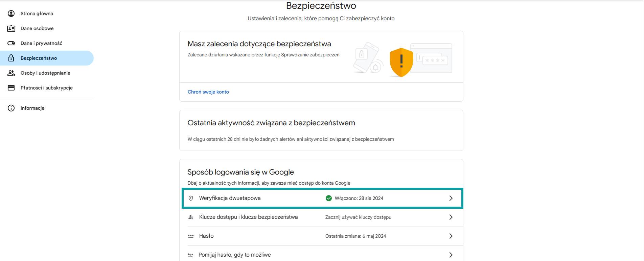Click the Płatności i subskrypcje card icon
The image size is (644, 261).
(11, 88)
